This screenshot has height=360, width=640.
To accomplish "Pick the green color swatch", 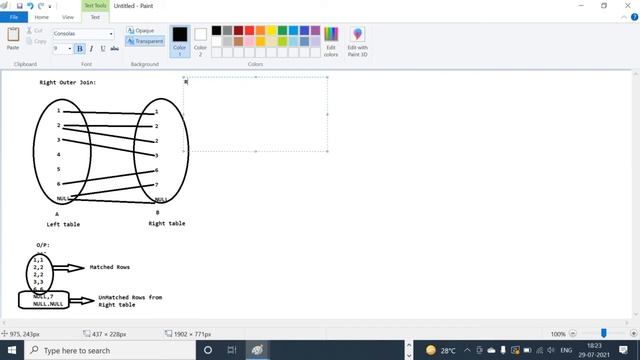I will pyautogui.click(x=282, y=30).
